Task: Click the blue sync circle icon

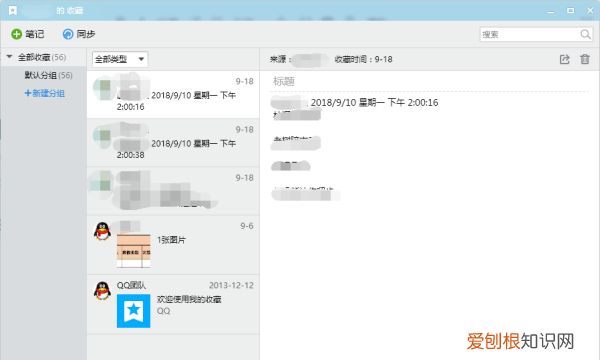Action: pyautogui.click(x=68, y=34)
